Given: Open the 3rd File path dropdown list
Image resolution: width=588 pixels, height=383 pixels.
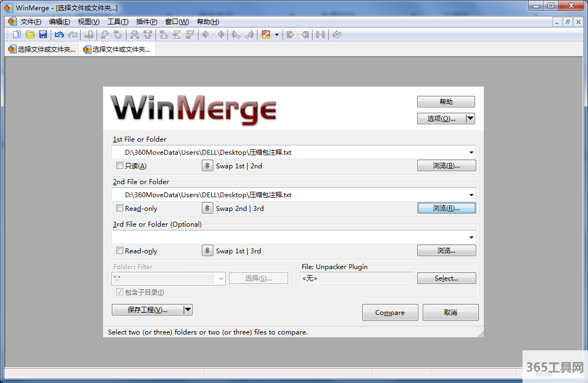Looking at the screenshot, I should (471, 238).
